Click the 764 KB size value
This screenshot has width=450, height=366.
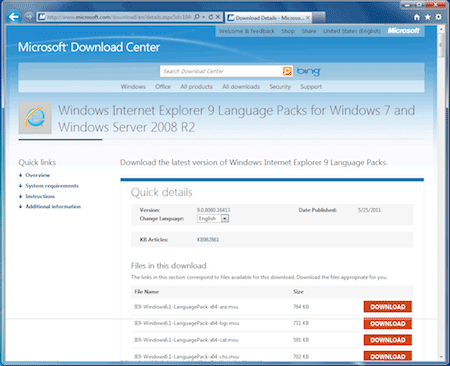coord(301,307)
